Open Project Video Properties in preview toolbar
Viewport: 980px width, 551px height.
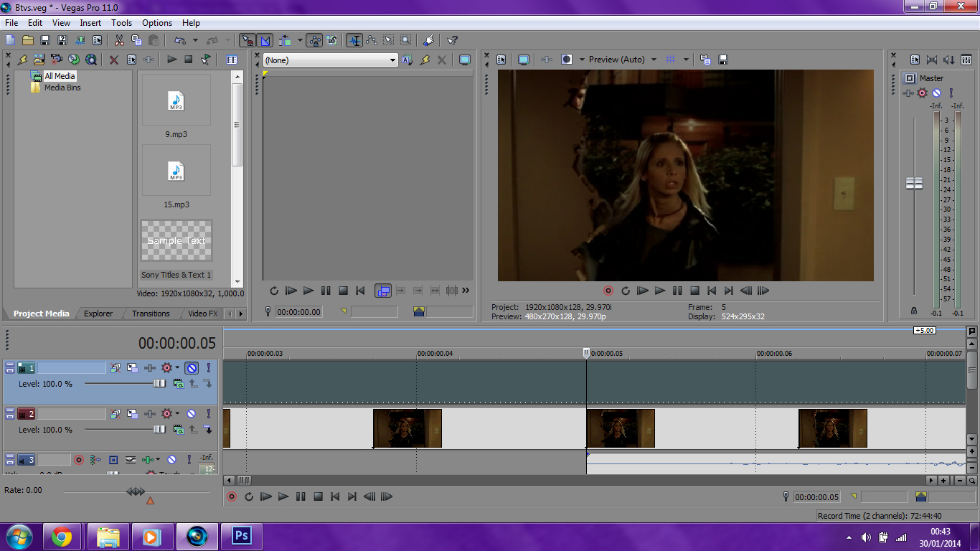(x=501, y=60)
